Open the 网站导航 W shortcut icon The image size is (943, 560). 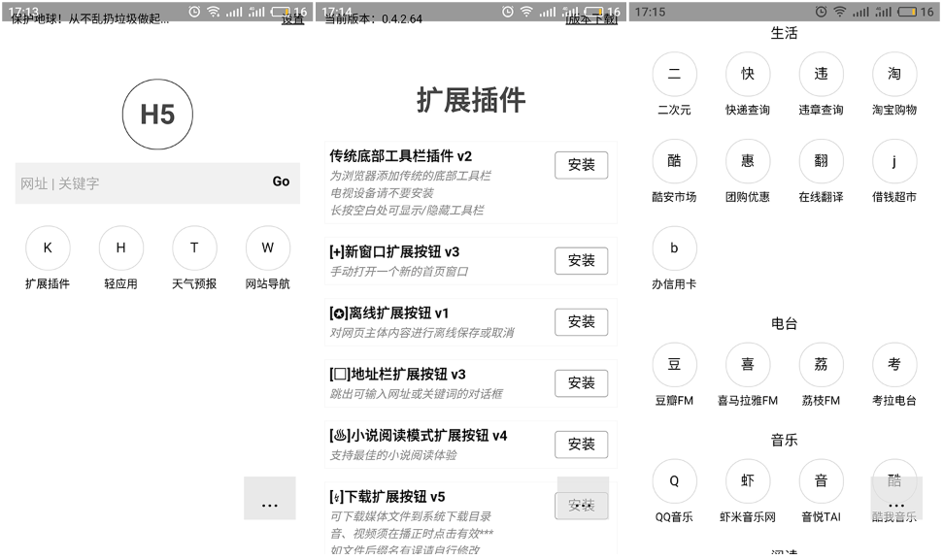click(268, 248)
